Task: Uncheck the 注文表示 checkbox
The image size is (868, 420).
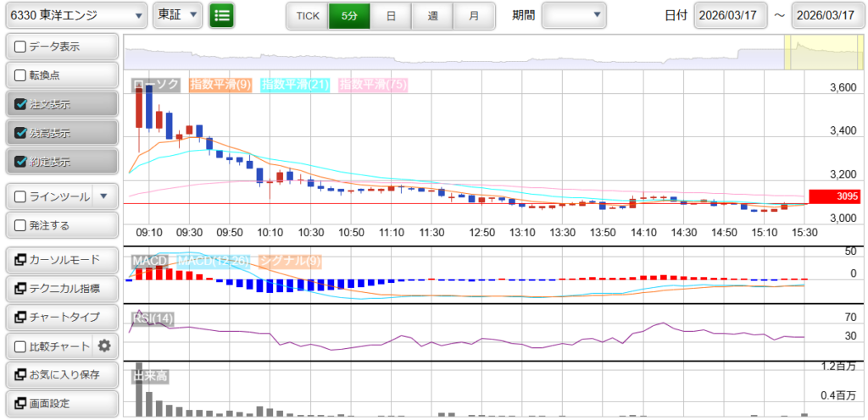Action: click(21, 105)
